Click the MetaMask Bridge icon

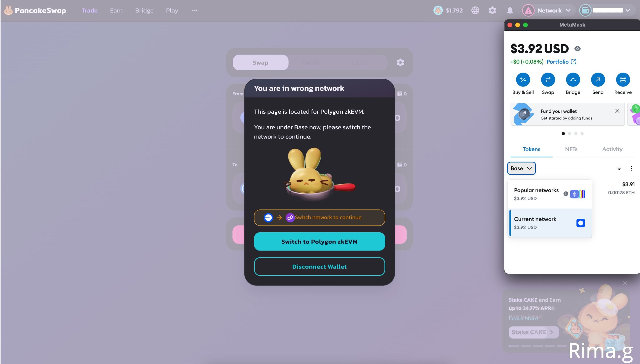pyautogui.click(x=573, y=80)
